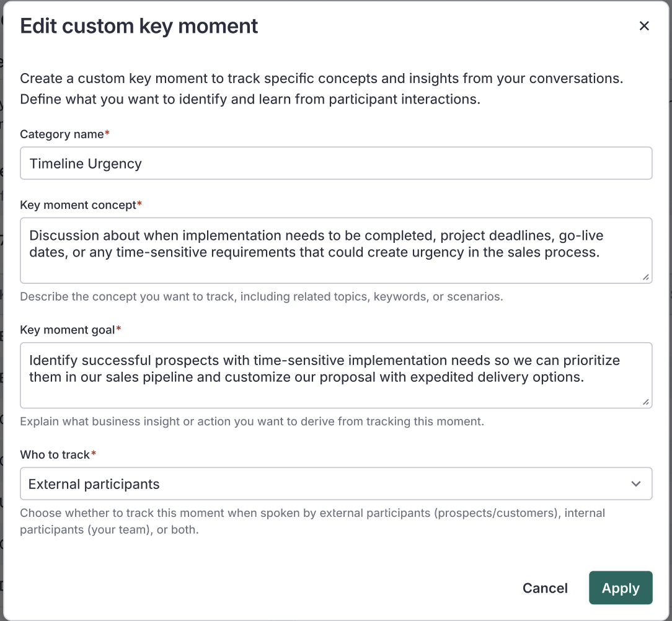Click the chevron on Who to track selector
Screen dimensions: 672x621
636,483
